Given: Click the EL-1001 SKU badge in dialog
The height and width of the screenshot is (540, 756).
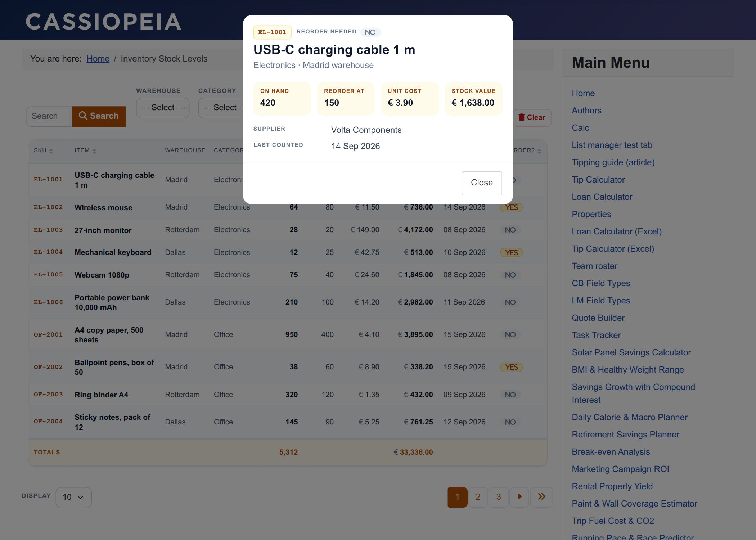Looking at the screenshot, I should [272, 32].
